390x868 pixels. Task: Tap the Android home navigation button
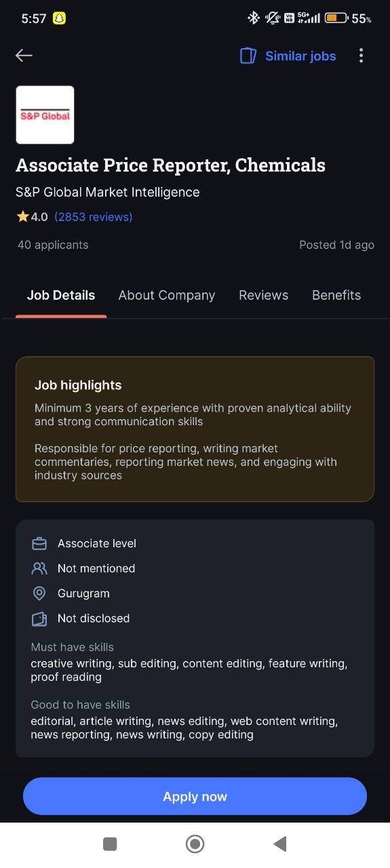click(x=195, y=844)
